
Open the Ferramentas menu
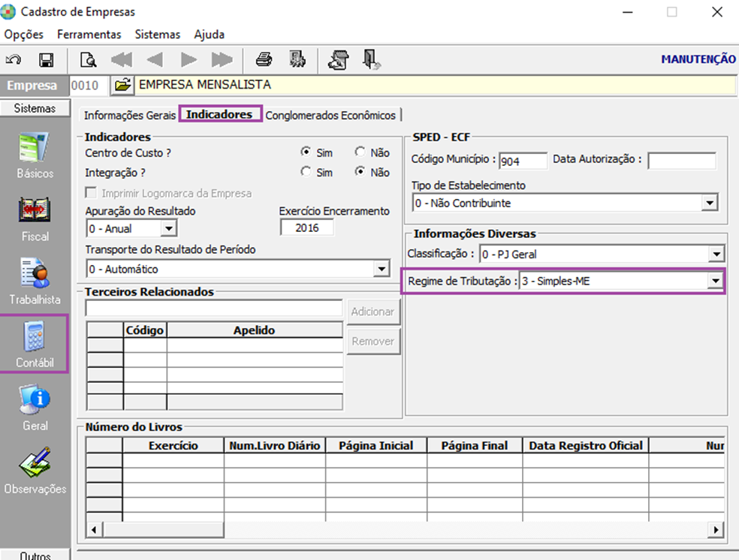(89, 35)
